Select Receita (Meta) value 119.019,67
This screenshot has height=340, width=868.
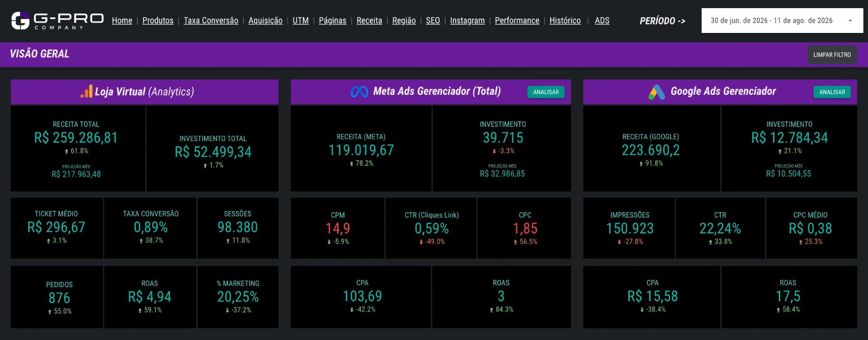(x=361, y=150)
